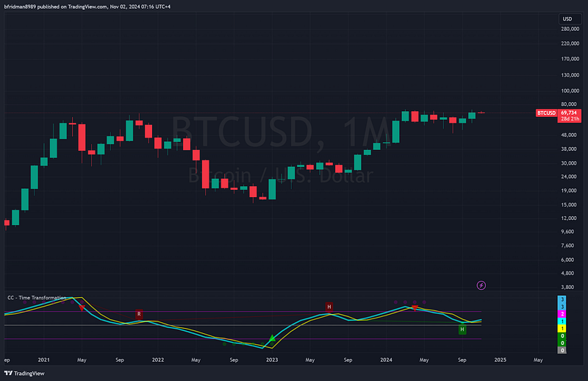Click the green H marker
Viewport: 588px width, 381px height.
462,330
